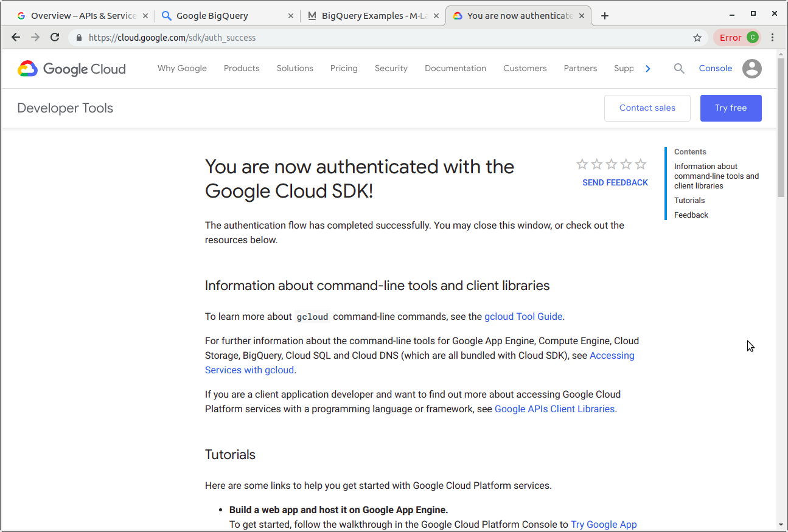Click the Google Cloud logo

[71, 69]
